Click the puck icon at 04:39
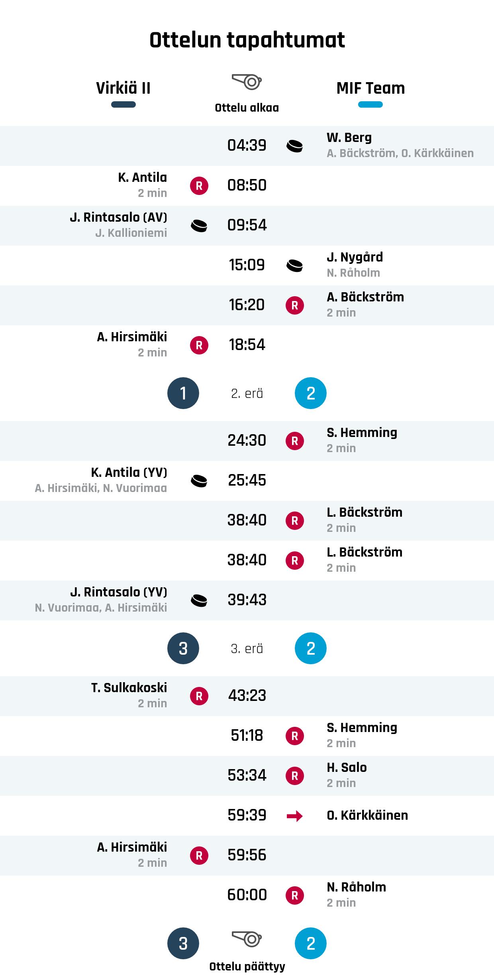 294,146
